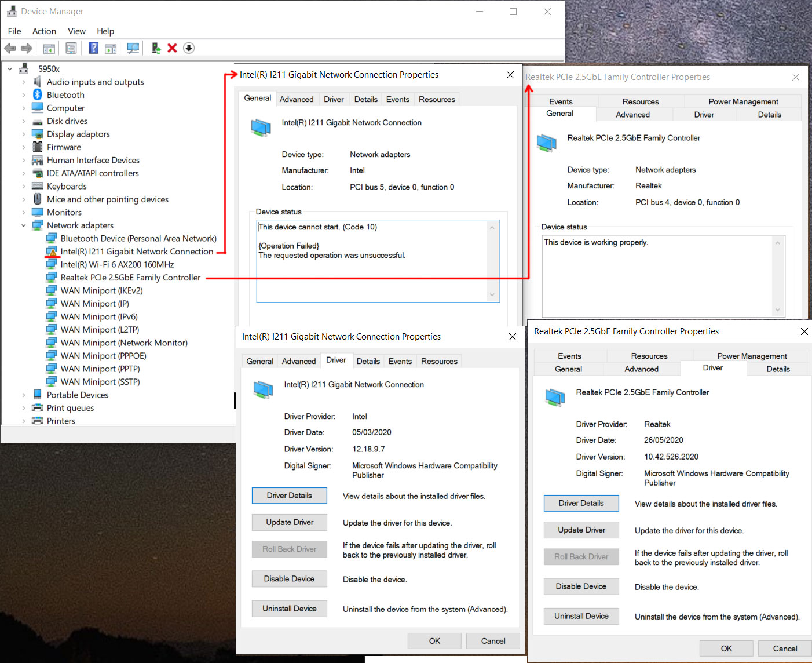Image resolution: width=812 pixels, height=663 pixels.
Task: Open Power Management tab in front Realtek dialog
Action: (751, 356)
